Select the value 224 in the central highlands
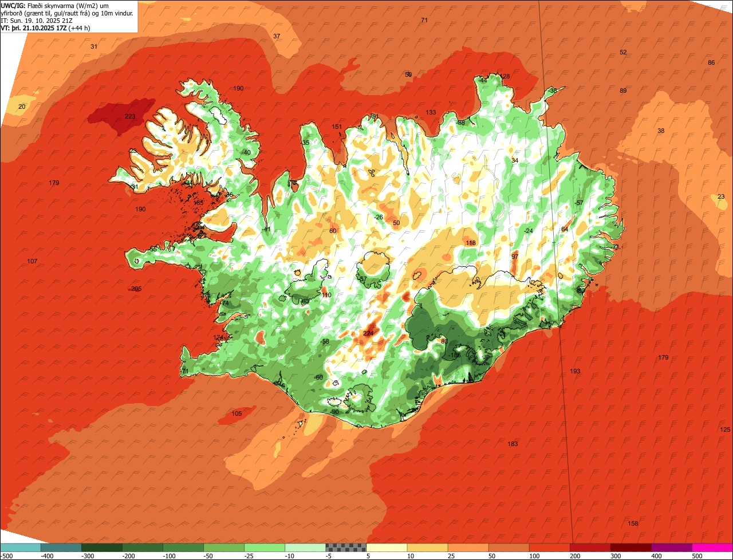 pos(368,333)
